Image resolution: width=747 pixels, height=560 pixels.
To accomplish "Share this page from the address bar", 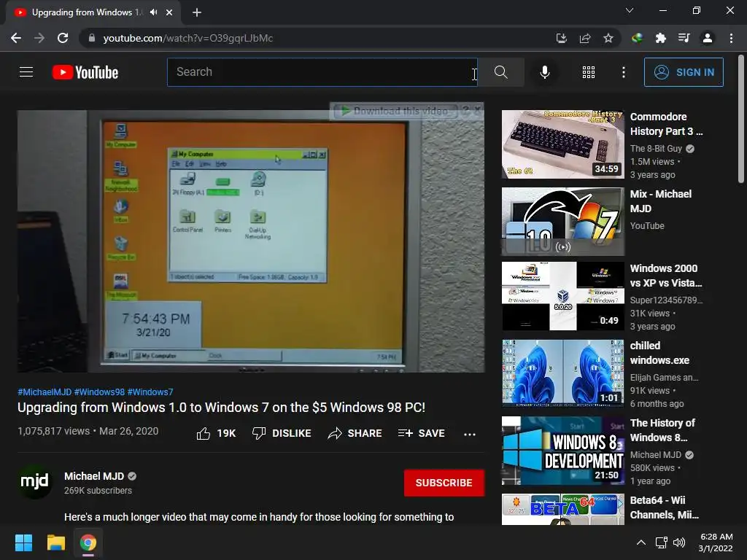I will pos(584,38).
